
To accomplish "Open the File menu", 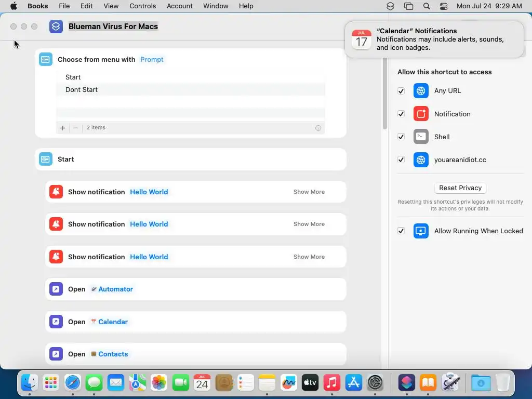I will click(x=64, y=6).
